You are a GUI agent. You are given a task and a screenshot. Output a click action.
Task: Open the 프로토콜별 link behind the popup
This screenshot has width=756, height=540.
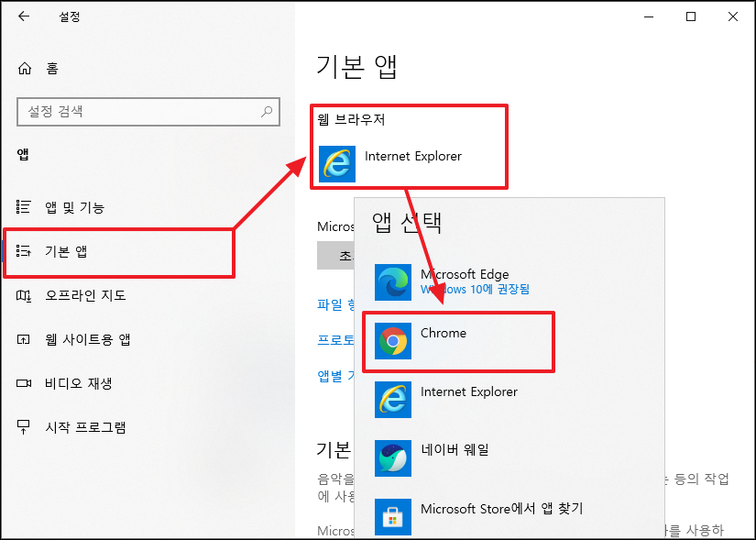(x=335, y=340)
